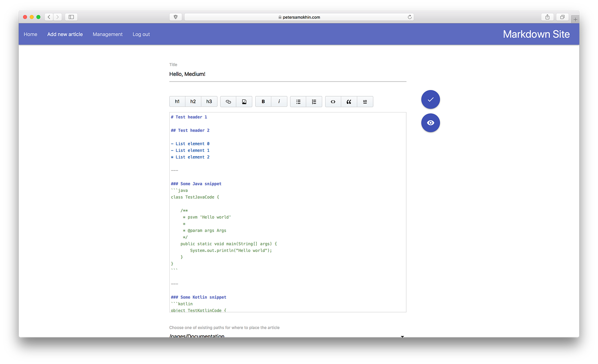Apply italic formatting with the i button
Viewport: 598px width, 364px height.
(279, 102)
